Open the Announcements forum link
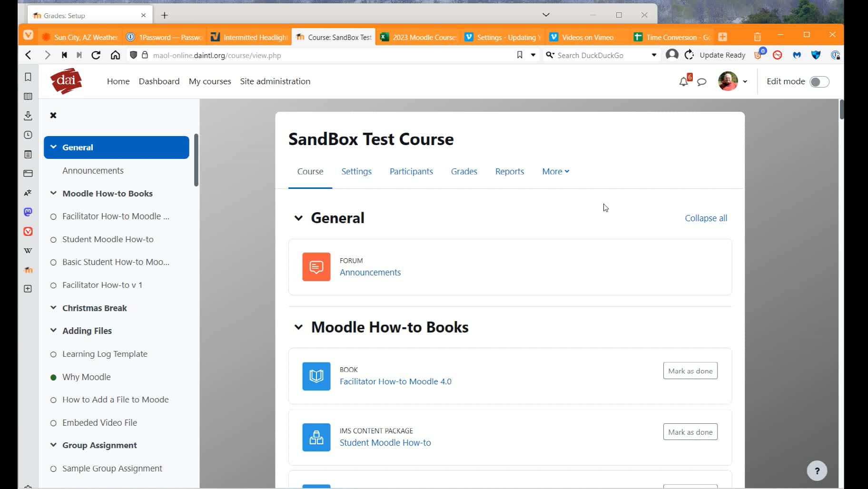The width and height of the screenshot is (868, 489). [x=370, y=272]
